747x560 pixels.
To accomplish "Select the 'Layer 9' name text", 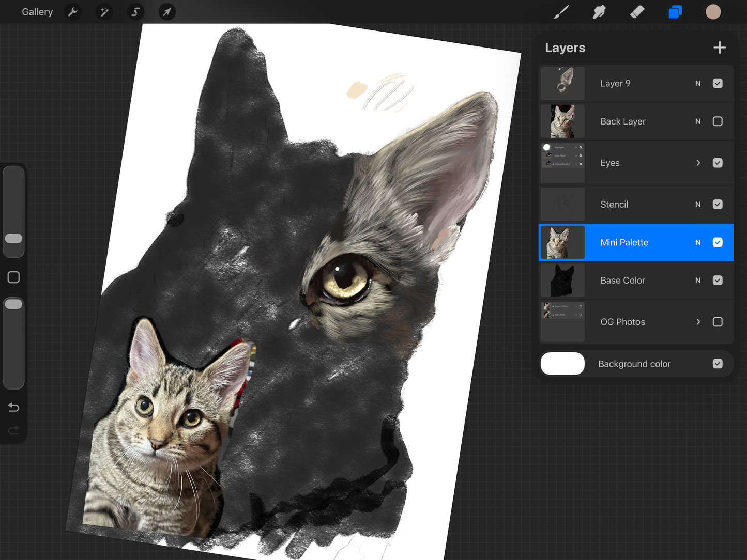I will [x=615, y=83].
